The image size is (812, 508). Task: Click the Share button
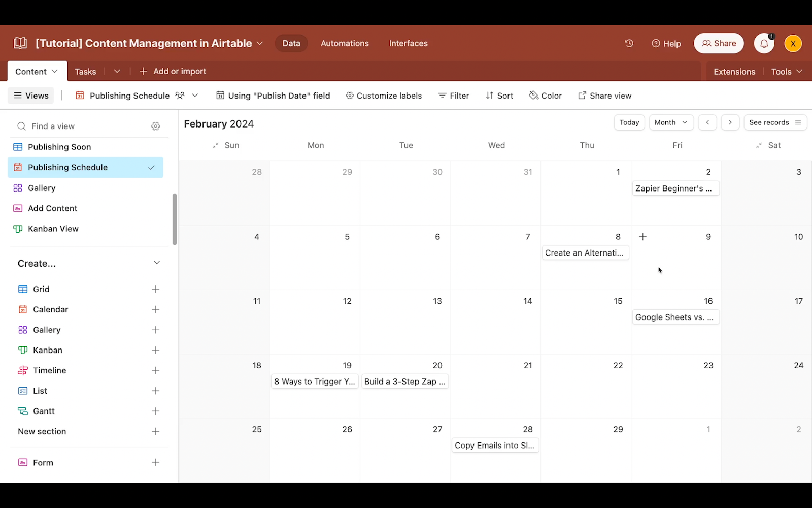coord(719,43)
